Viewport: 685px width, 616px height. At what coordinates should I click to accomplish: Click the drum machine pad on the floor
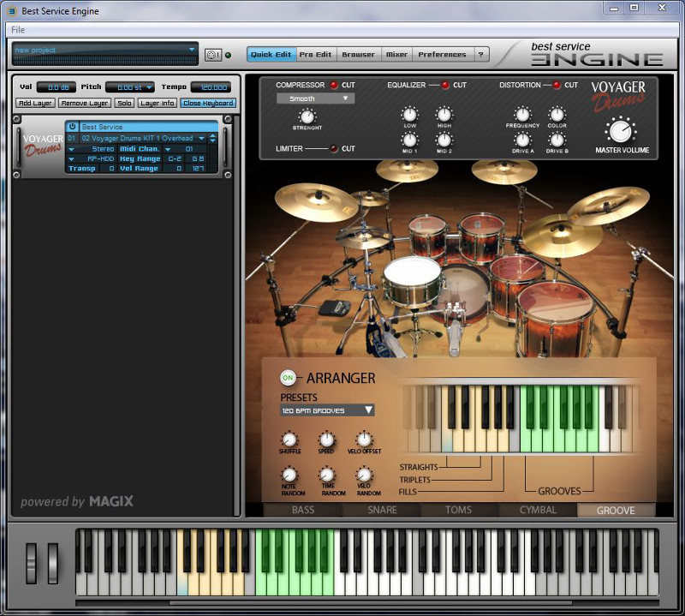point(335,308)
